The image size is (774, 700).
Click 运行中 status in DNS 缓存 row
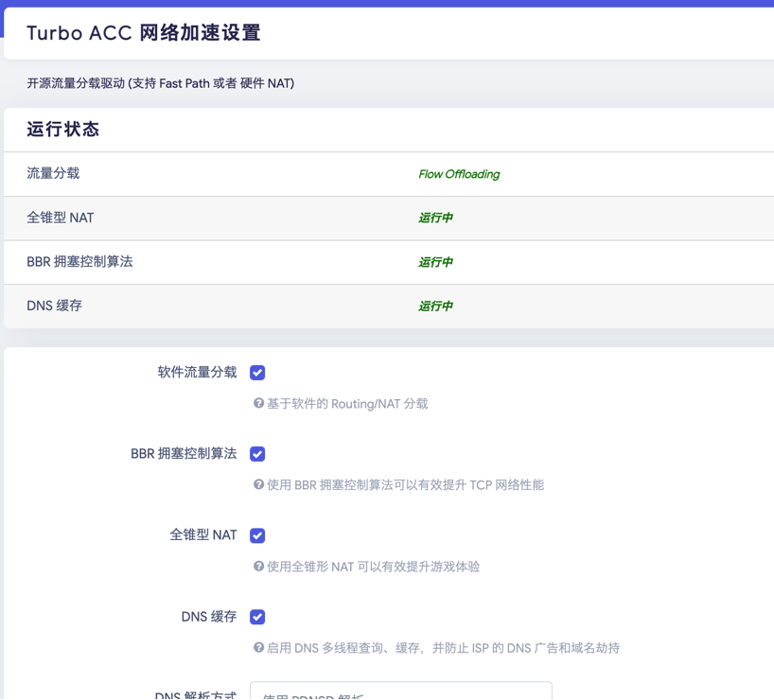pyautogui.click(x=435, y=306)
